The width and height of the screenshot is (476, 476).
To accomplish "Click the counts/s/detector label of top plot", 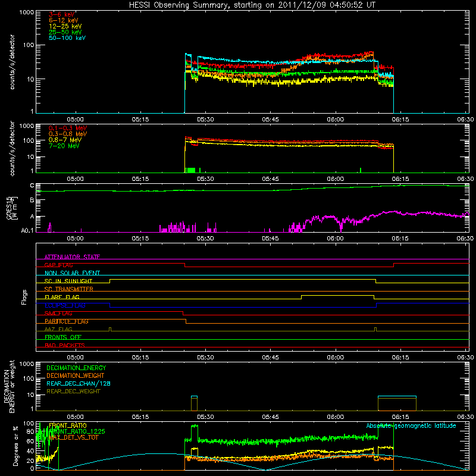I will (x=12, y=62).
